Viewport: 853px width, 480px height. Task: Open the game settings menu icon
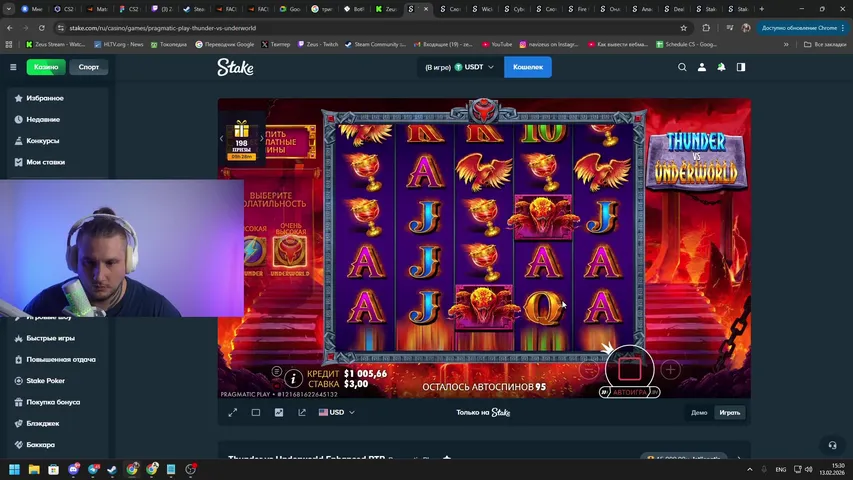[276, 371]
